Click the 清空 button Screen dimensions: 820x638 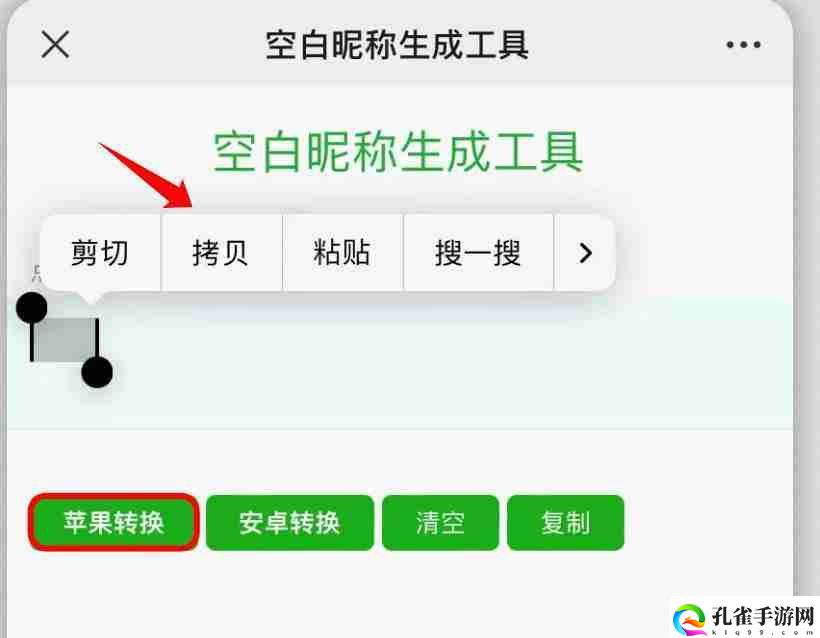click(440, 522)
